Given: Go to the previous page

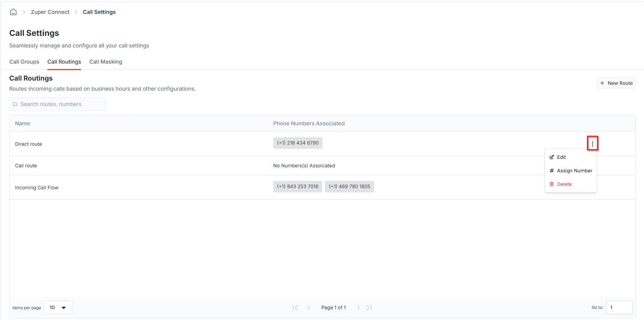Looking at the screenshot, I should coord(309,308).
